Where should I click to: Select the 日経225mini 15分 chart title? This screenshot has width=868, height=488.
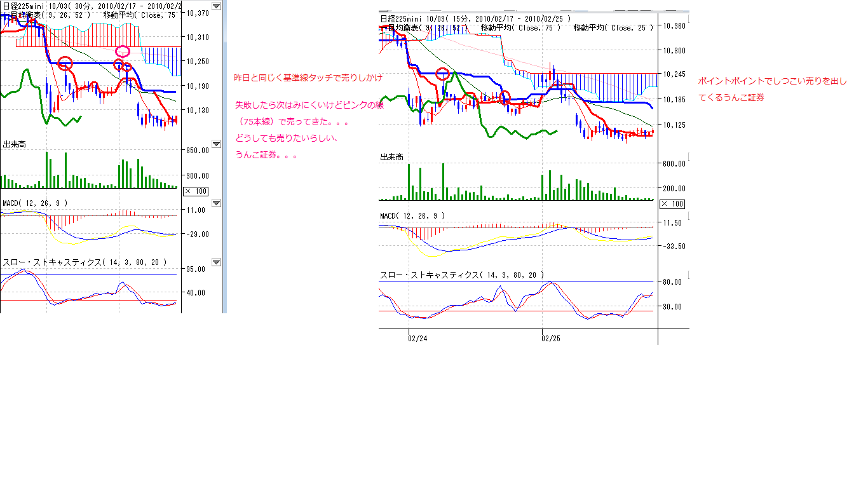click(475, 18)
